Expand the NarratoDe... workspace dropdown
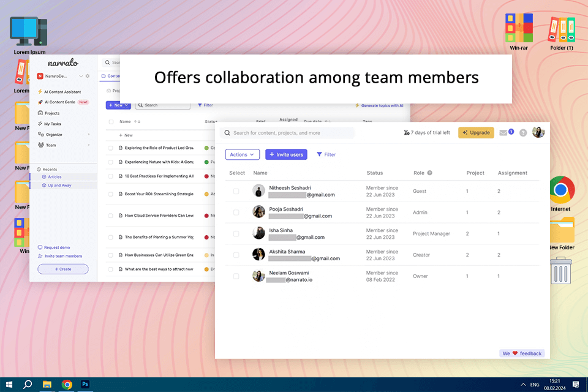 [81, 76]
